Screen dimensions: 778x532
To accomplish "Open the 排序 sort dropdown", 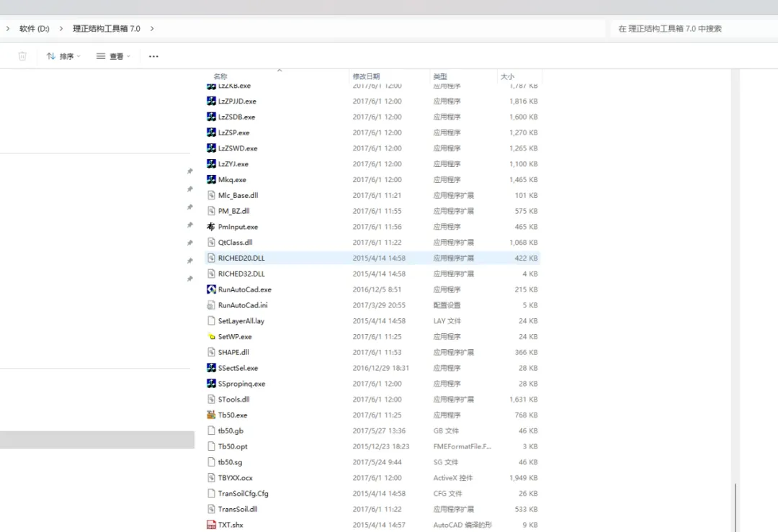I will [63, 57].
